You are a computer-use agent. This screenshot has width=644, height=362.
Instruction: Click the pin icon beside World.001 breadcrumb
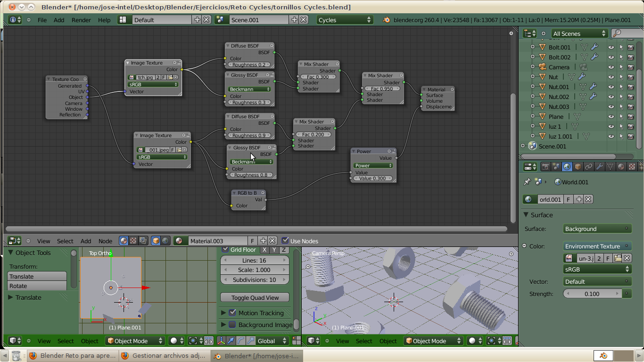(x=527, y=182)
